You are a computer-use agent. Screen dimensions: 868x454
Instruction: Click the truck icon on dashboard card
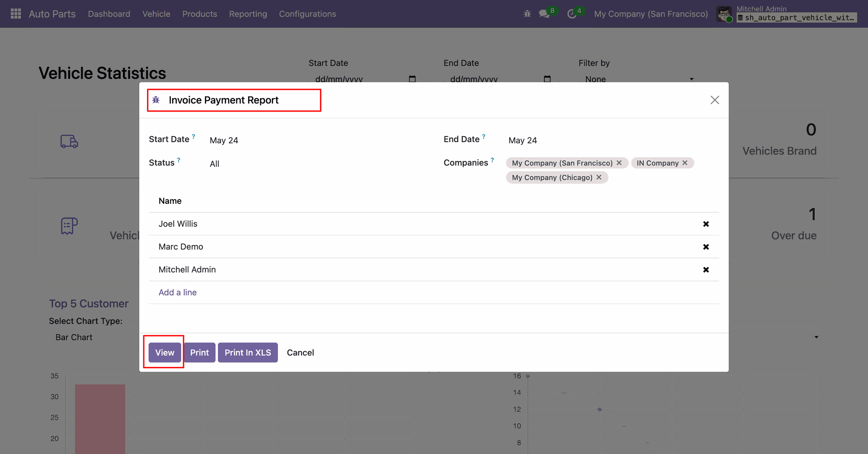69,141
